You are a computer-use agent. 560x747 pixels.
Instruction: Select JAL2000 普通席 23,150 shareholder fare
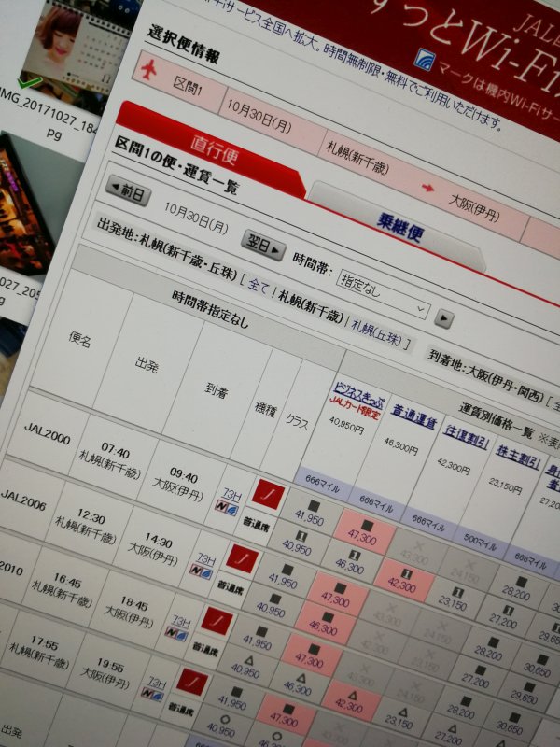pyautogui.click(x=455, y=599)
